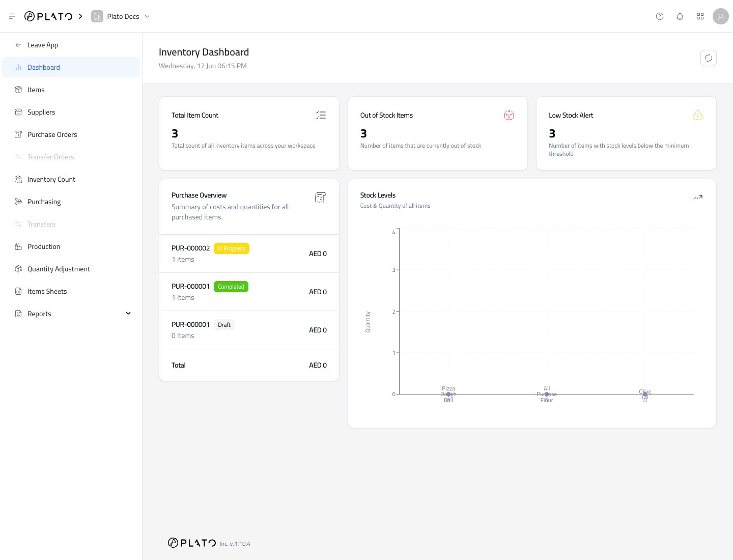This screenshot has width=733, height=560.
Task: Open the help question mark icon
Action: point(660,16)
